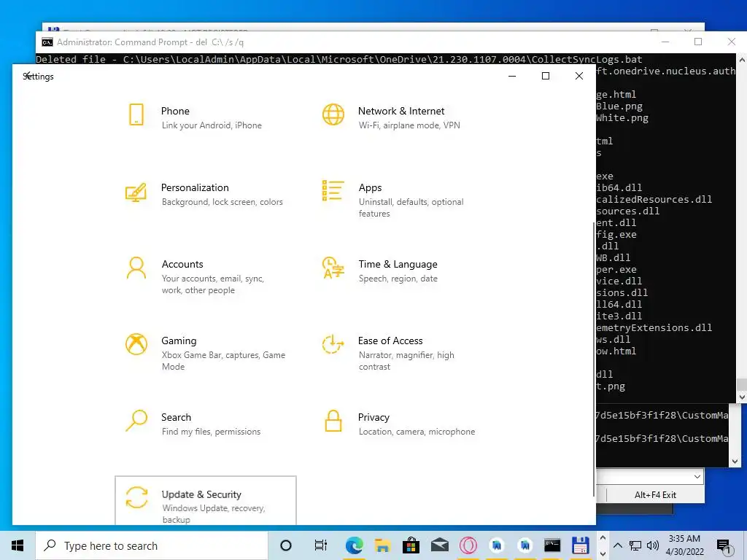
Task: Open the Accounts person icon
Action: [x=136, y=268]
